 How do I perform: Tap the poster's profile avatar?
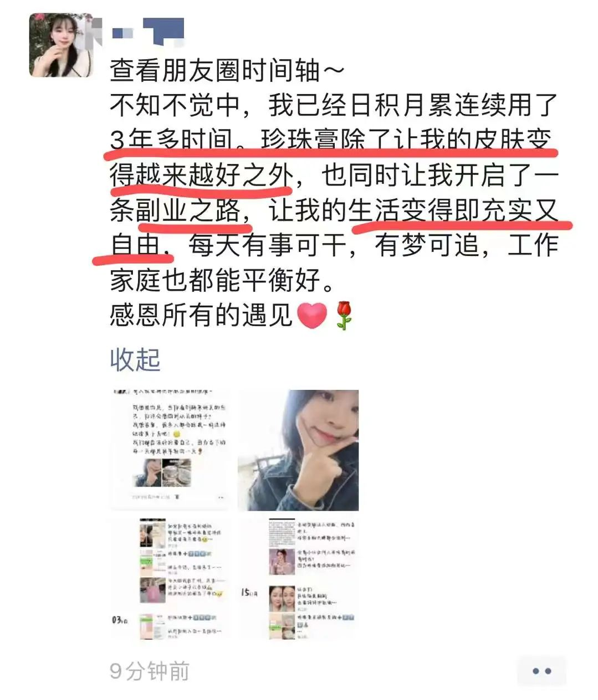click(x=61, y=45)
